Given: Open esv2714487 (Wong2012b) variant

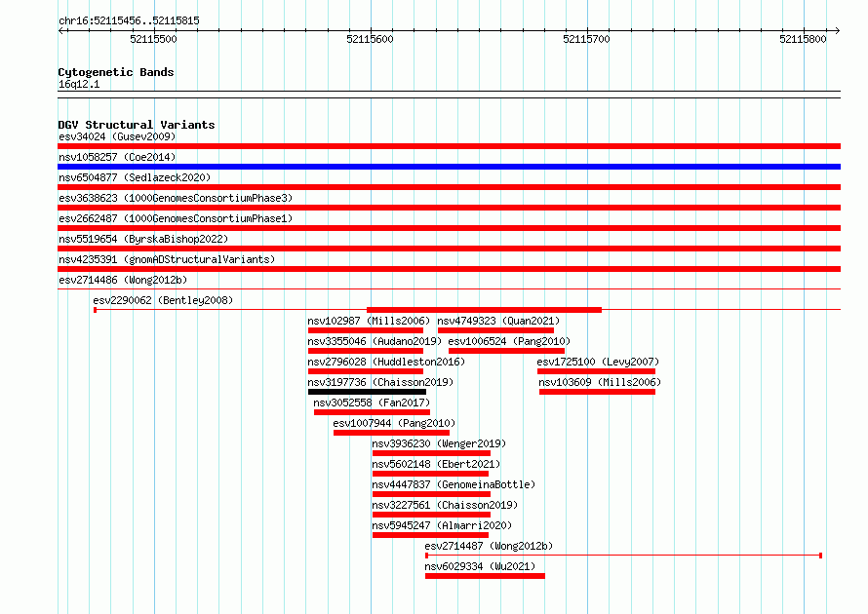Looking at the screenshot, I should (489, 546).
